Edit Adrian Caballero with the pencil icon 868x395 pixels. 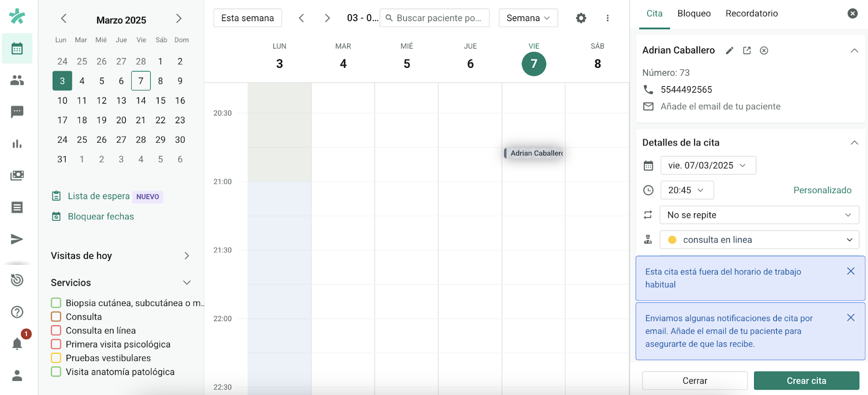pyautogui.click(x=729, y=50)
